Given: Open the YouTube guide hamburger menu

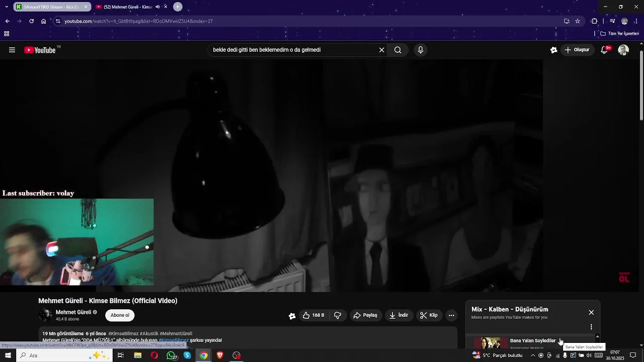Looking at the screenshot, I should click(12, 50).
